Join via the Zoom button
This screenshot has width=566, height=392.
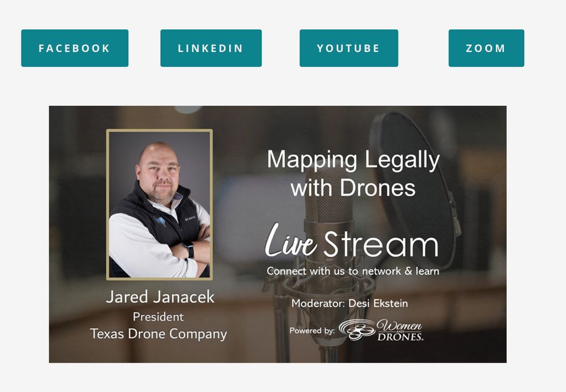pyautogui.click(x=486, y=48)
